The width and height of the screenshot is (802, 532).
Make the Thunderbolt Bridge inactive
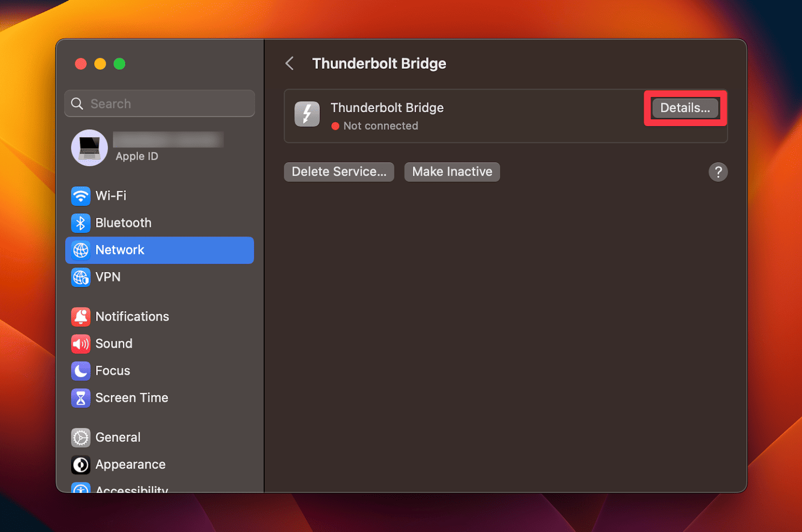(x=452, y=172)
